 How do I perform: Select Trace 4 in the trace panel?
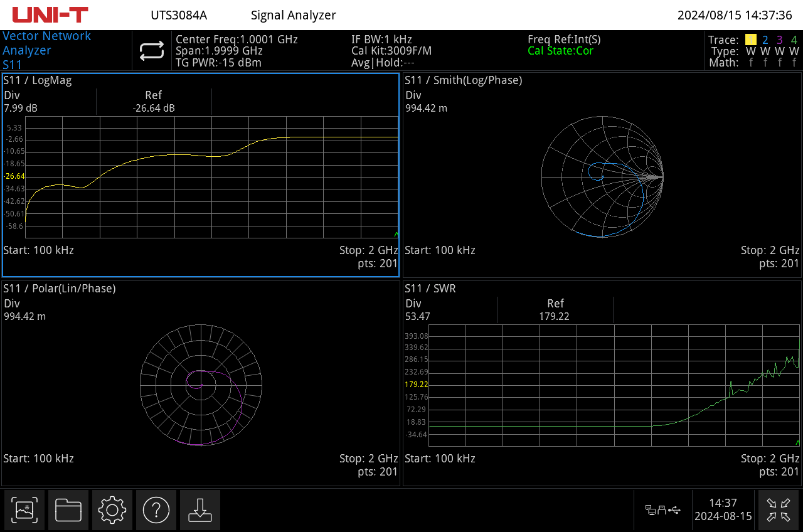pyautogui.click(x=794, y=40)
